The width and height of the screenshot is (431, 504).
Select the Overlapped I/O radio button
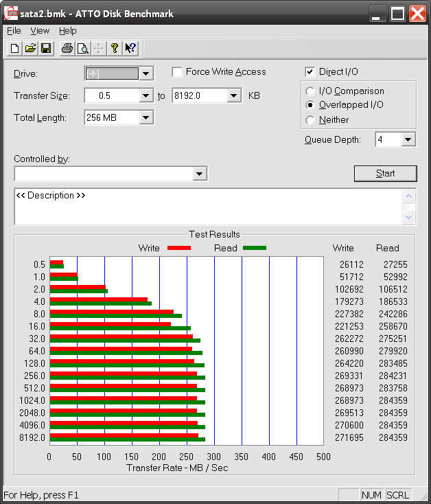310,105
